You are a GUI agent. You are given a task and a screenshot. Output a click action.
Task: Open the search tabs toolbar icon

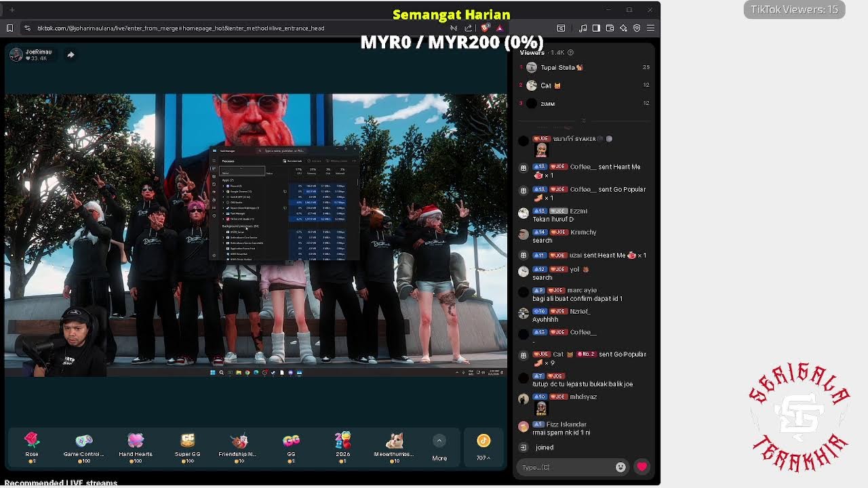point(561,28)
